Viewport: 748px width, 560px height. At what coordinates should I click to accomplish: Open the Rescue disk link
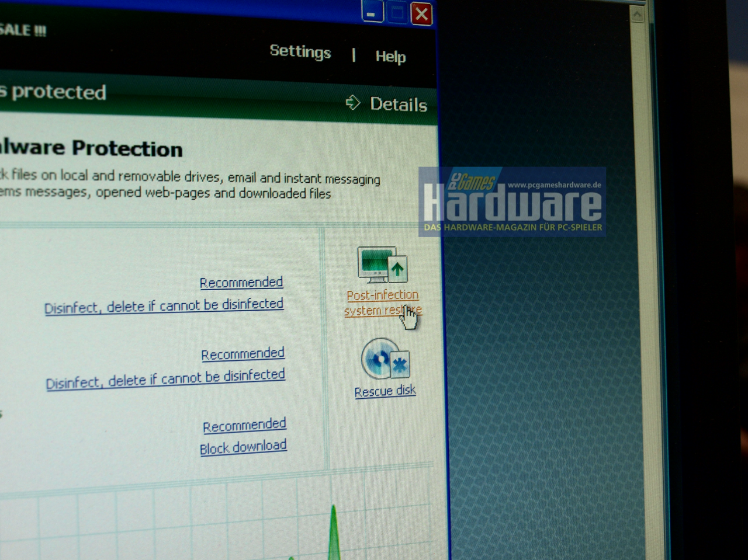click(385, 391)
